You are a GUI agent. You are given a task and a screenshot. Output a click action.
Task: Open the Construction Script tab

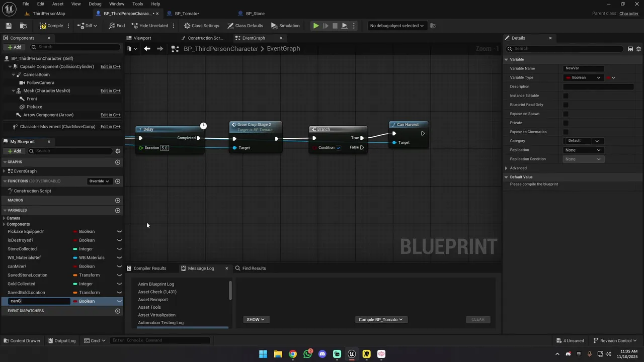pos(205,38)
